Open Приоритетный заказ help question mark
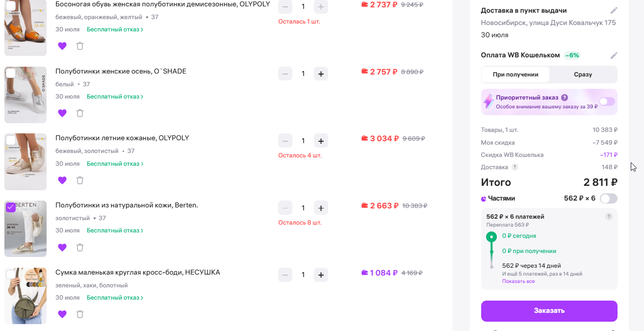Screen dimensions: 644x331 [565, 98]
